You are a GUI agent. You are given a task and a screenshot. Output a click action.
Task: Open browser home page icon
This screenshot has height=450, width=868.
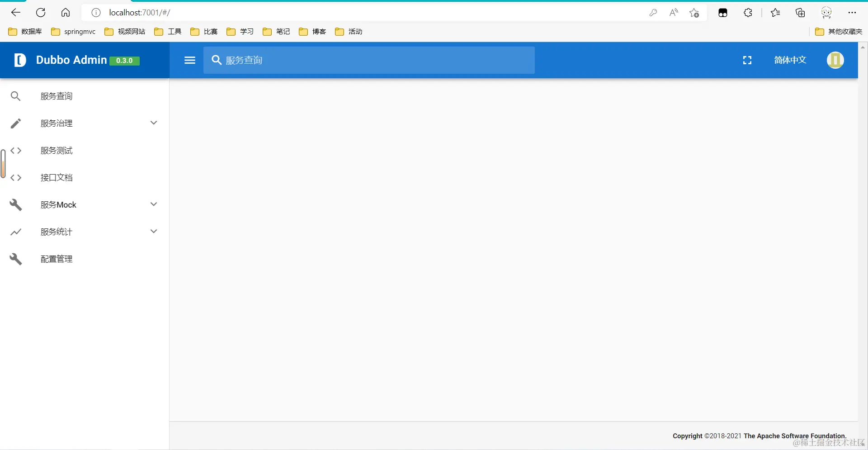(x=66, y=12)
